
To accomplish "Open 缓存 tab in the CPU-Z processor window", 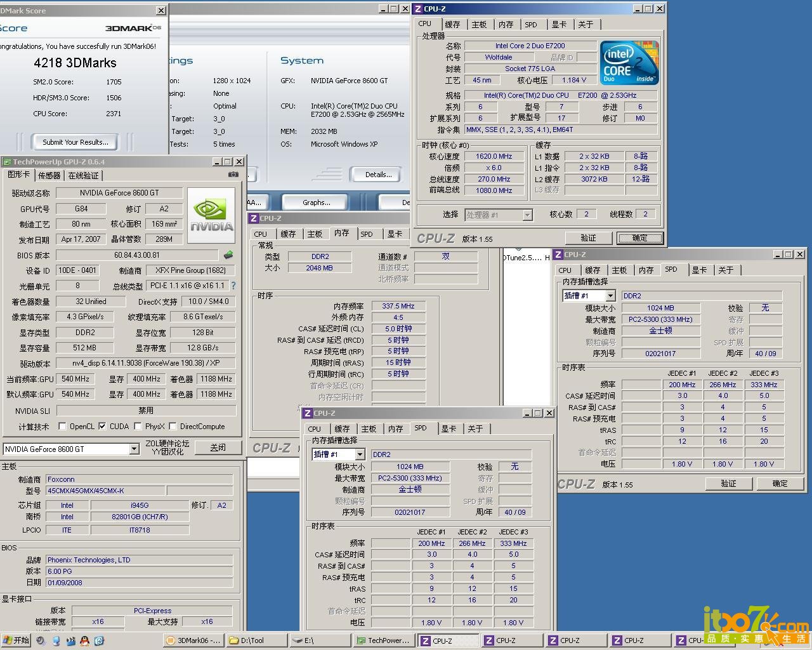I will click(x=452, y=25).
